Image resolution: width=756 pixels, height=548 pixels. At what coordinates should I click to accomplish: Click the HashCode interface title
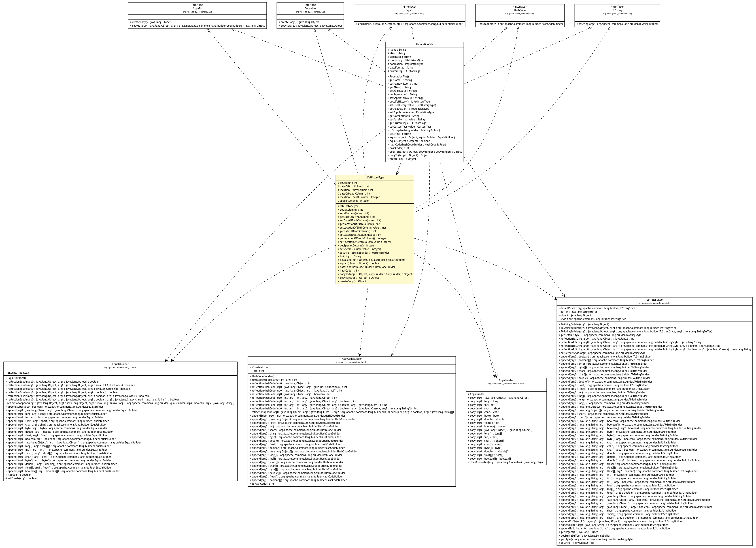click(520, 10)
